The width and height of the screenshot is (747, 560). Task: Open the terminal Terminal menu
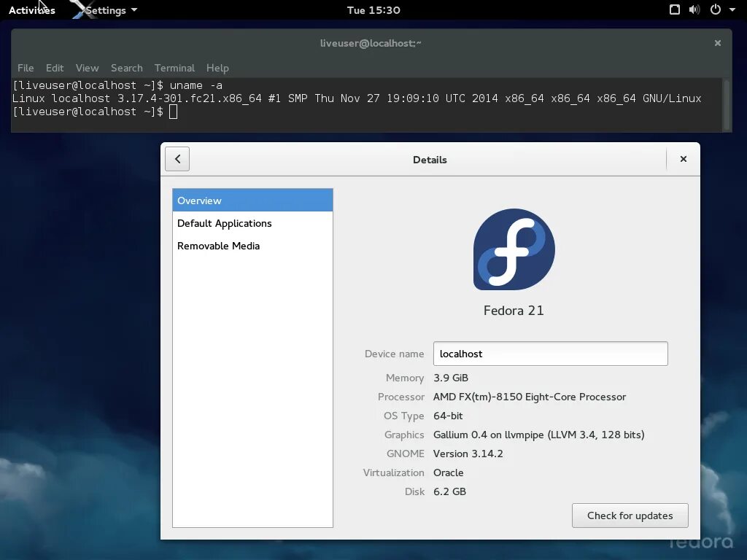point(174,68)
